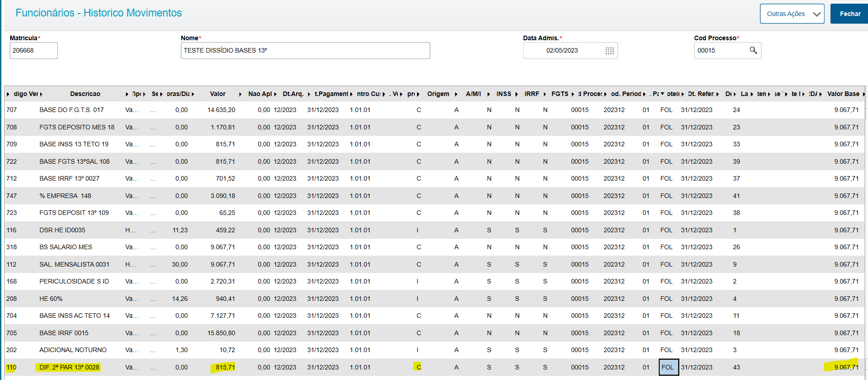
Task: Select row FGTS DEPOSITO MES 18
Action: 434,127
